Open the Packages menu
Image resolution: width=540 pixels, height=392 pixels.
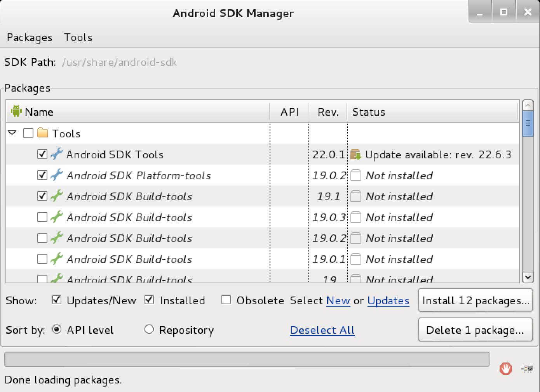coord(30,38)
